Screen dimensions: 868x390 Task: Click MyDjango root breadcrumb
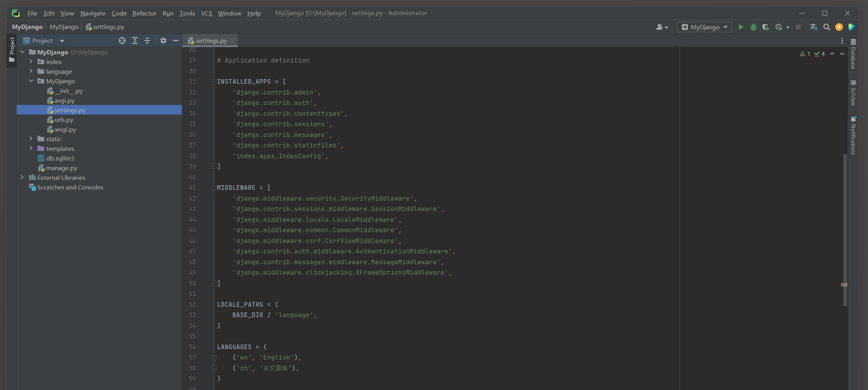(x=27, y=27)
